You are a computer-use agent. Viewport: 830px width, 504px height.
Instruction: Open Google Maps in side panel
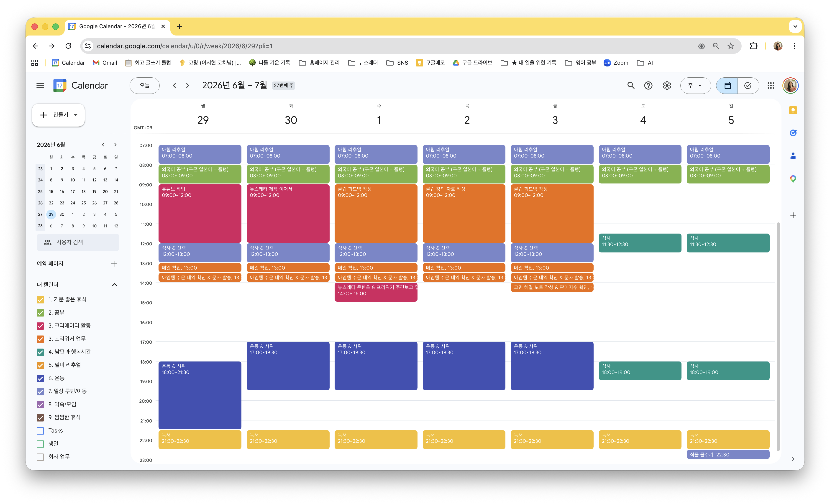[x=793, y=179]
